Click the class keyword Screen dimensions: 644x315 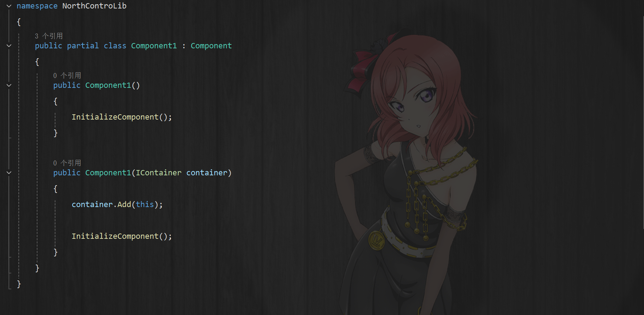pos(115,46)
